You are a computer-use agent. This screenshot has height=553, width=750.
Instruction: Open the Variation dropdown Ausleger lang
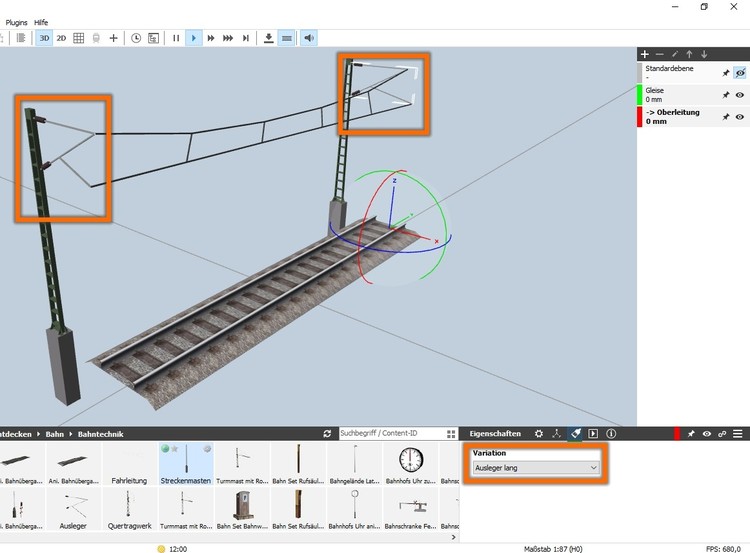[536, 468]
